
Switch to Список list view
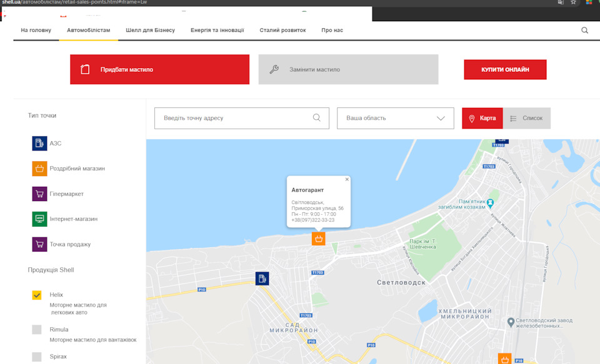click(526, 118)
